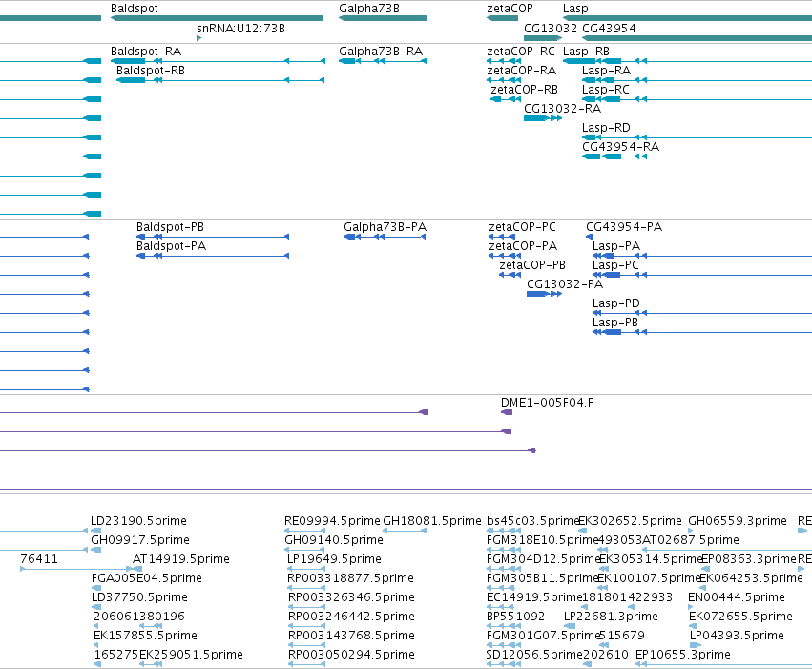
Task: Click the GH09917.5prime EST feature
Action: [x=95, y=550]
